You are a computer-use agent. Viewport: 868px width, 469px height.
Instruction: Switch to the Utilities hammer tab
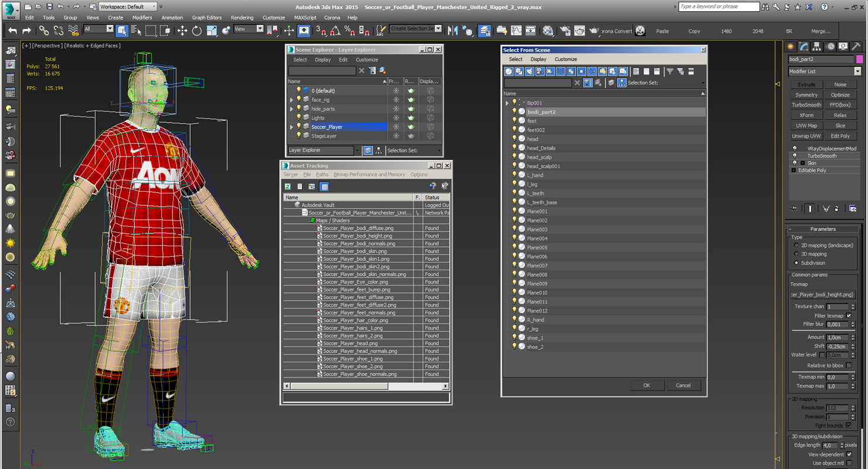click(857, 46)
